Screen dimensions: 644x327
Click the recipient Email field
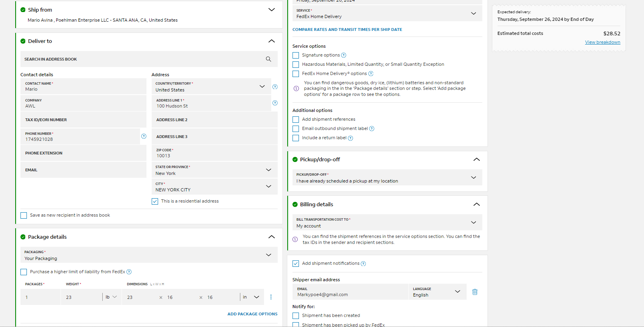[x=83, y=170]
